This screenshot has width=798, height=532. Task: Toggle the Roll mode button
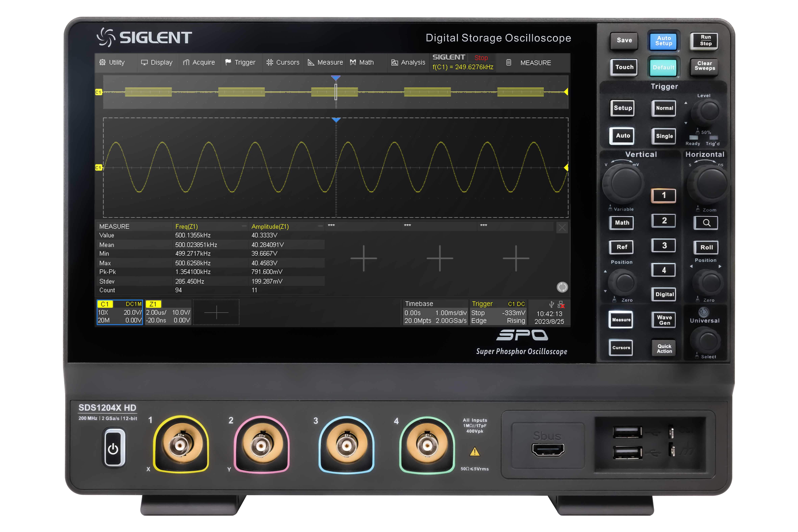click(706, 247)
